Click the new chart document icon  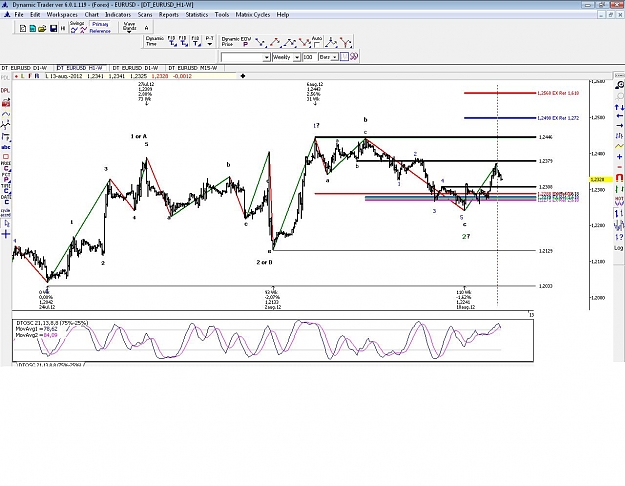23,28
